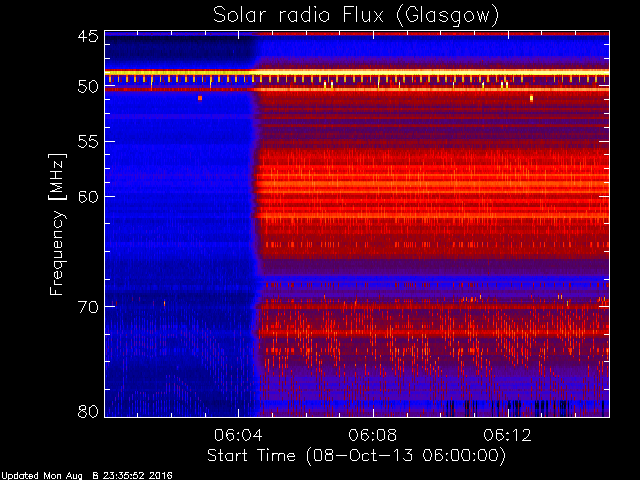This screenshot has height=480, width=640.
Task: Click the '06:12' time tick label
Action: pos(507,435)
